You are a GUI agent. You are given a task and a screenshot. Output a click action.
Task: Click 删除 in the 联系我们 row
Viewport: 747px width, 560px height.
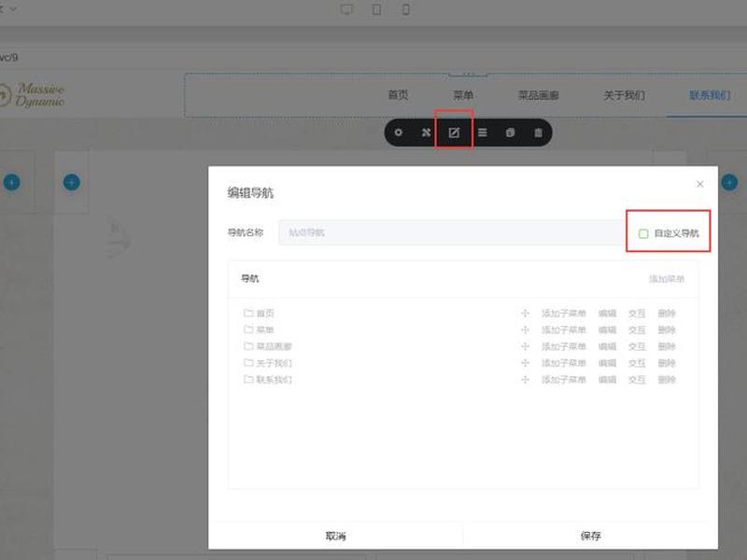pyautogui.click(x=667, y=380)
